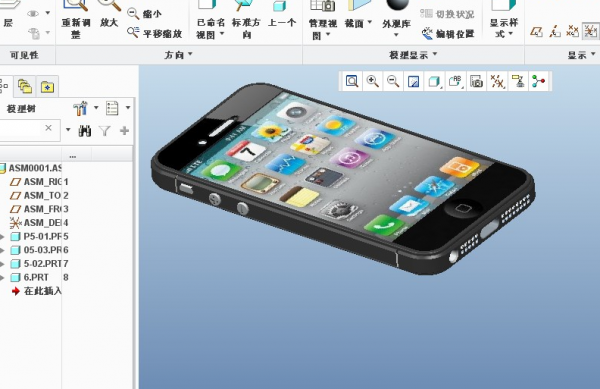Click the repaint icon in graphics toolbar
Image resolution: width=600 pixels, height=389 pixels.
(x=414, y=81)
